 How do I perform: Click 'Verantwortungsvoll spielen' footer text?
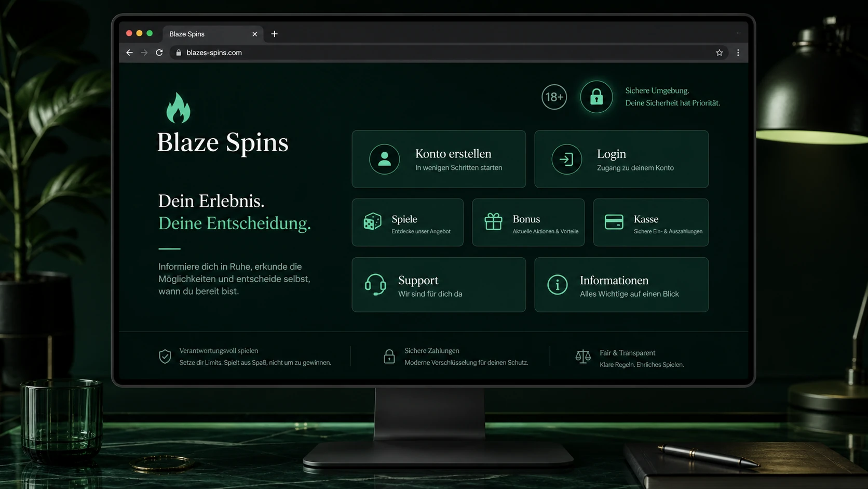(x=219, y=351)
